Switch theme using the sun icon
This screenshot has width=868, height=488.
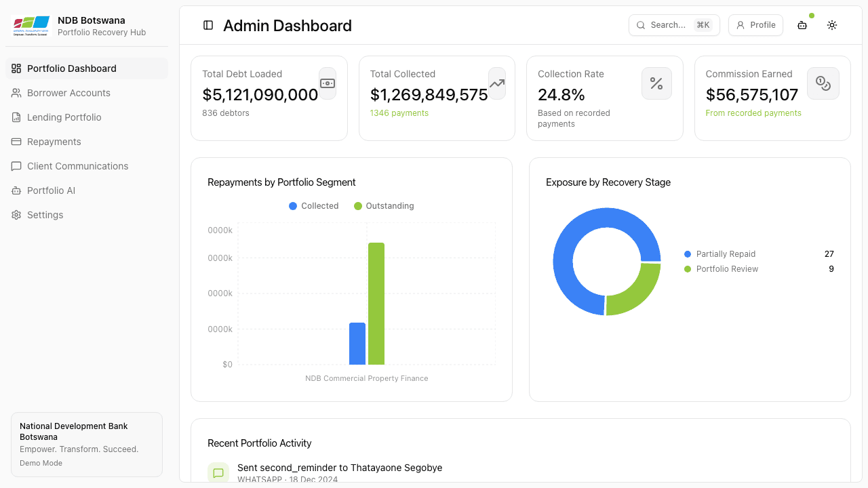pyautogui.click(x=832, y=25)
